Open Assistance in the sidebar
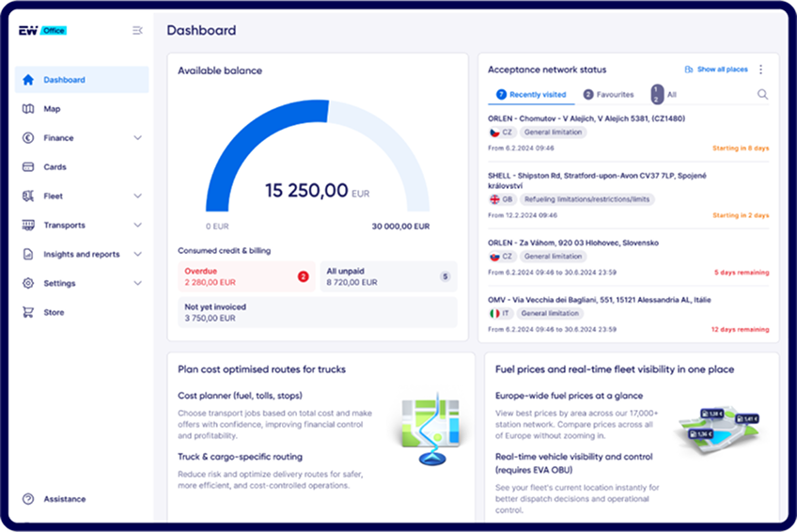The width and height of the screenshot is (797, 532). (82, 499)
